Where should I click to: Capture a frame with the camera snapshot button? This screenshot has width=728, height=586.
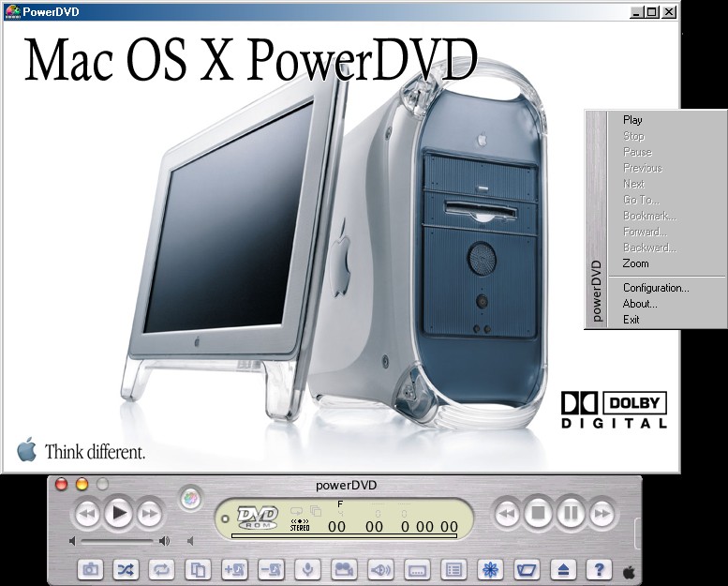pyautogui.click(x=91, y=569)
